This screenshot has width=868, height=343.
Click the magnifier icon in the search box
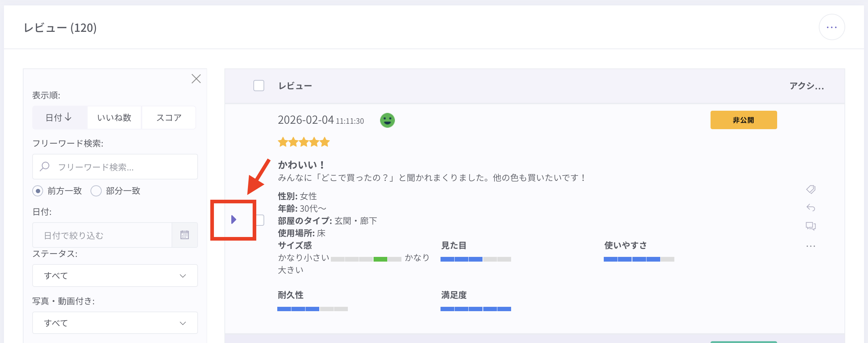(45, 166)
